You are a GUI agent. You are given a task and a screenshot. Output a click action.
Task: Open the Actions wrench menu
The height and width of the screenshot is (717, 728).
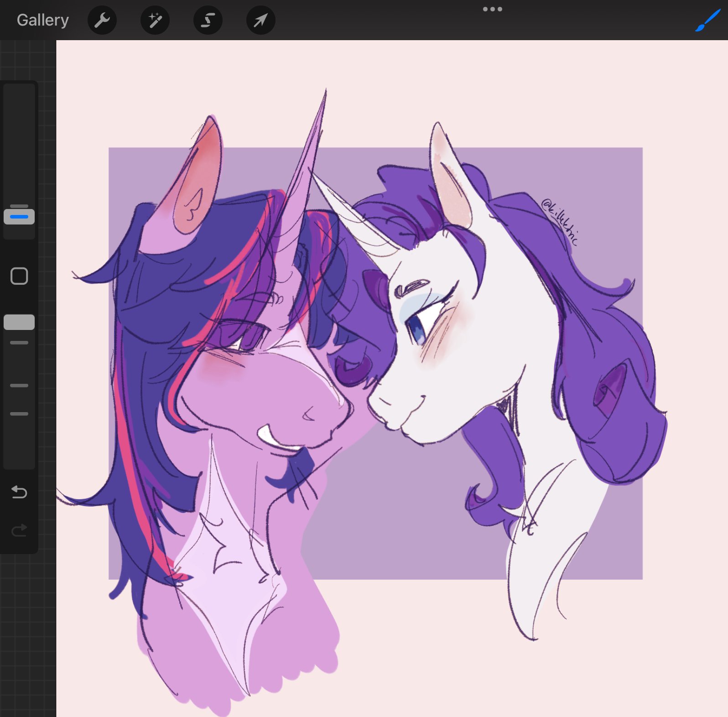tap(102, 20)
